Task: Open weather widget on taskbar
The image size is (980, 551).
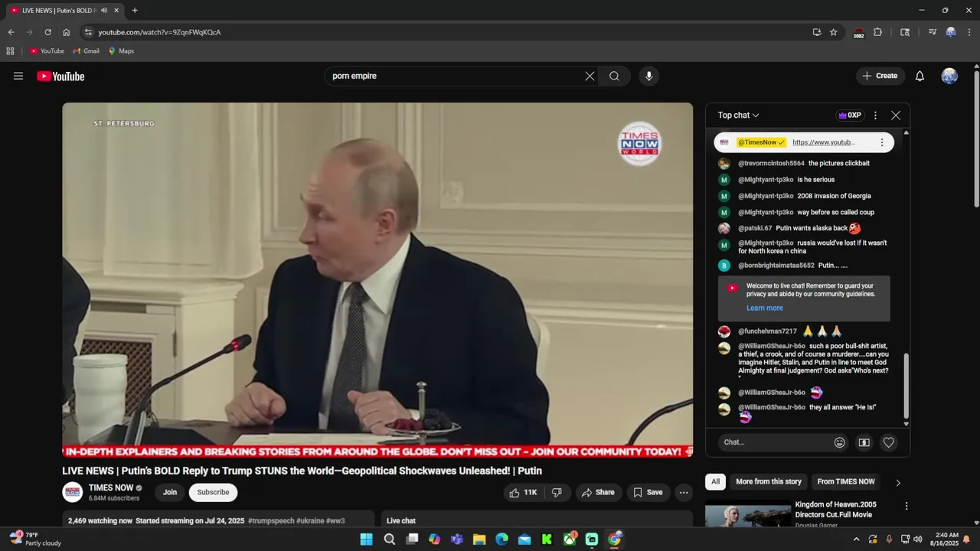Action: click(35, 540)
